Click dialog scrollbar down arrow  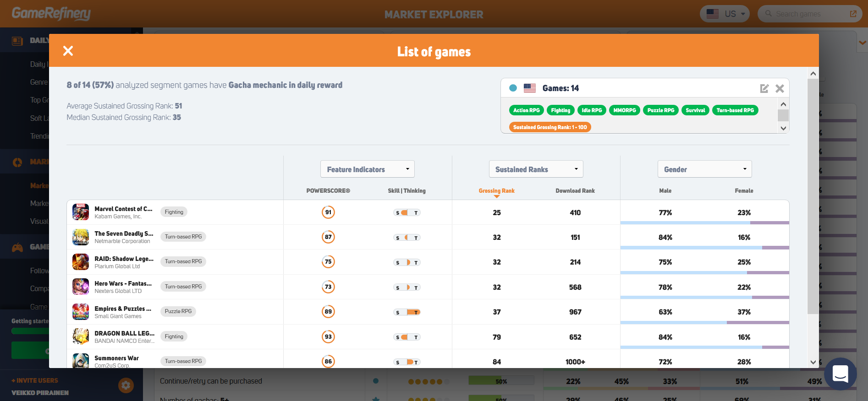click(x=813, y=362)
